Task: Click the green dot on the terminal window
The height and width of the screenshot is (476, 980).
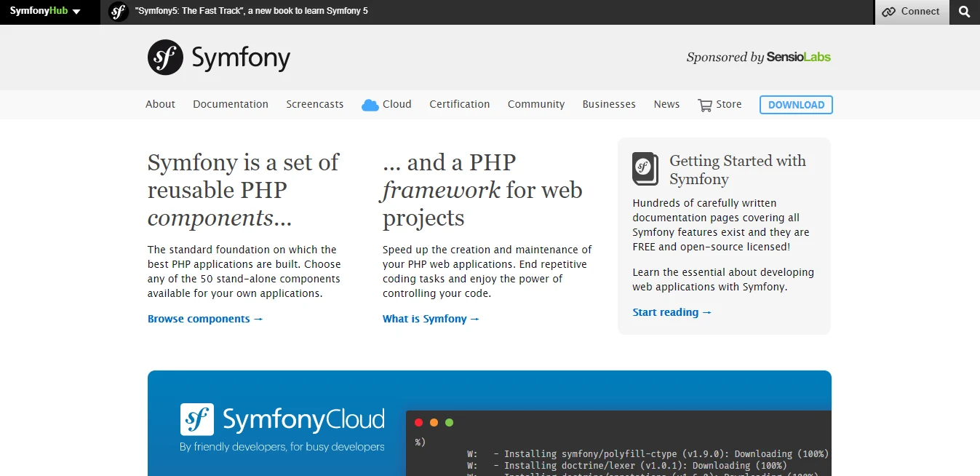Action: (450, 422)
